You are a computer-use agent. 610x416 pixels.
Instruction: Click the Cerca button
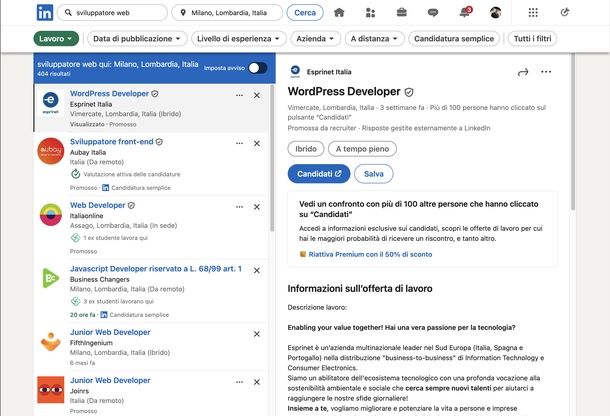[x=305, y=13]
